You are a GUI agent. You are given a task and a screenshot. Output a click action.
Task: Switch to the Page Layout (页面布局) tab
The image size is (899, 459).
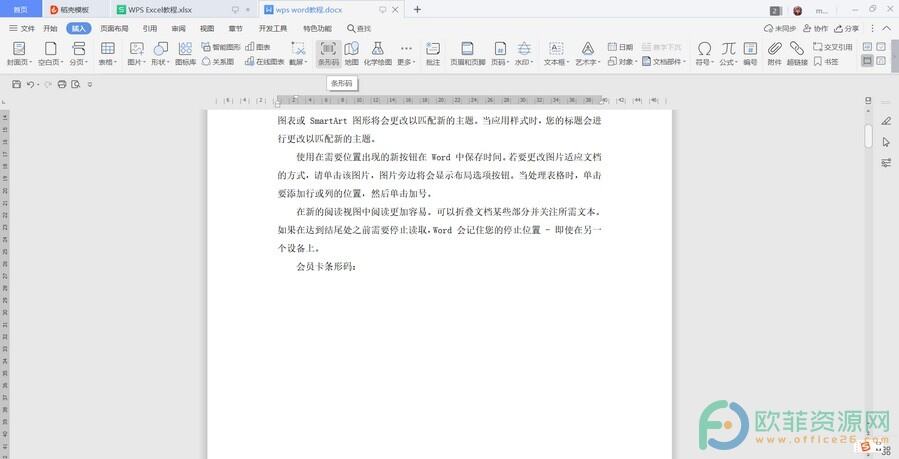pyautogui.click(x=114, y=28)
